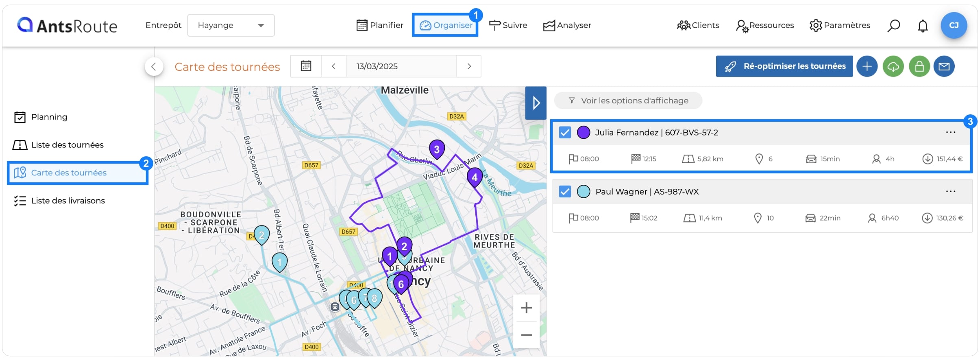980x361 pixels.
Task: Switch to the Organiser tab
Action: tap(445, 25)
